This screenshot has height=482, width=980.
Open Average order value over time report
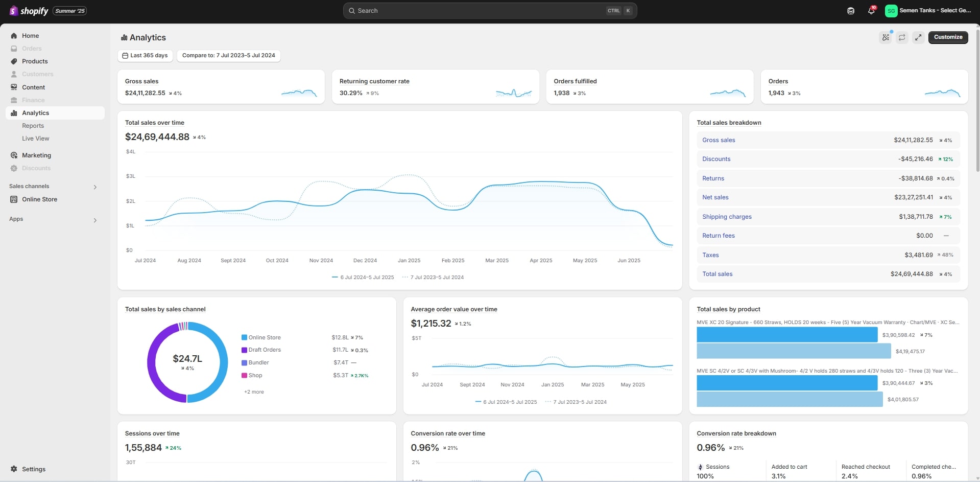[x=454, y=309]
